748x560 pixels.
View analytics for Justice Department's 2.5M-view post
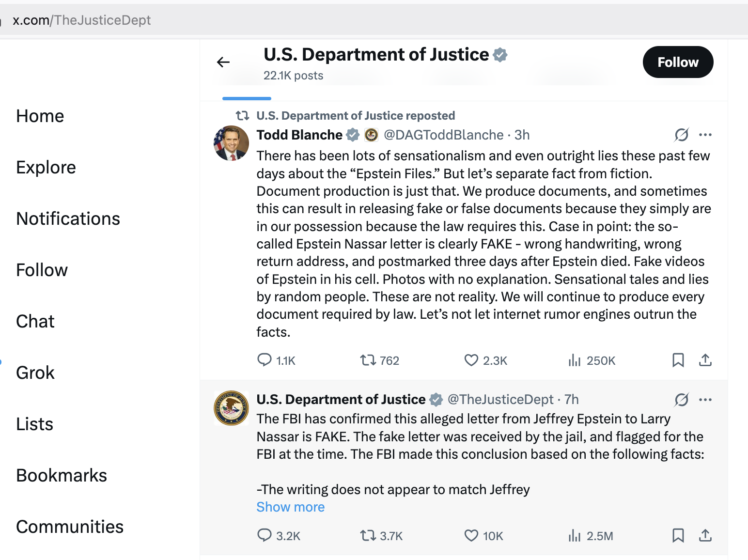[x=575, y=535]
